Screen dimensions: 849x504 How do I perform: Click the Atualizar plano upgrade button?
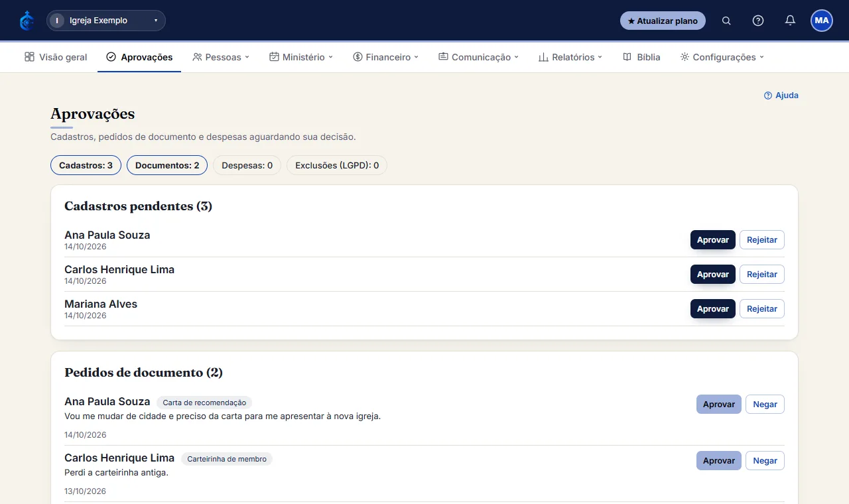point(663,21)
